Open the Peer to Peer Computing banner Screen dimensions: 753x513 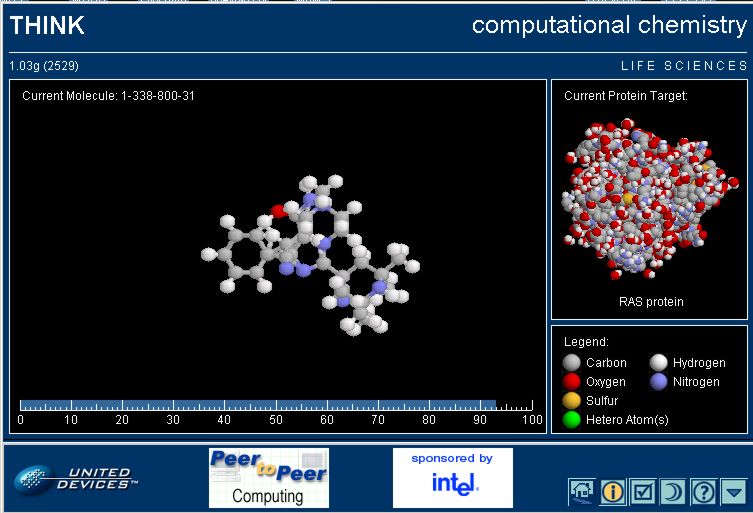pyautogui.click(x=269, y=478)
